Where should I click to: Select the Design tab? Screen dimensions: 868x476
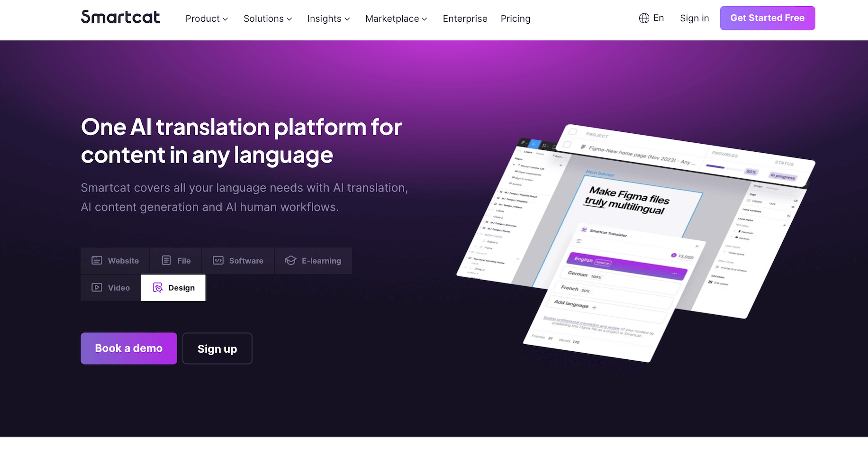coord(173,288)
